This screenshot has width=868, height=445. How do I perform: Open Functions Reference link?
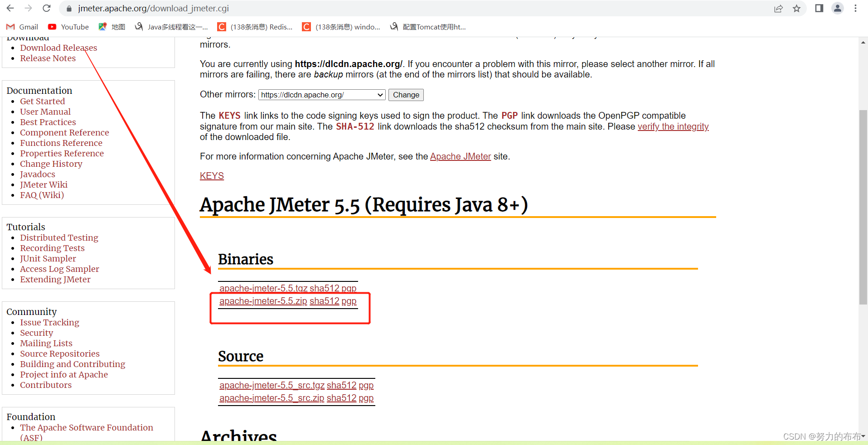click(61, 143)
